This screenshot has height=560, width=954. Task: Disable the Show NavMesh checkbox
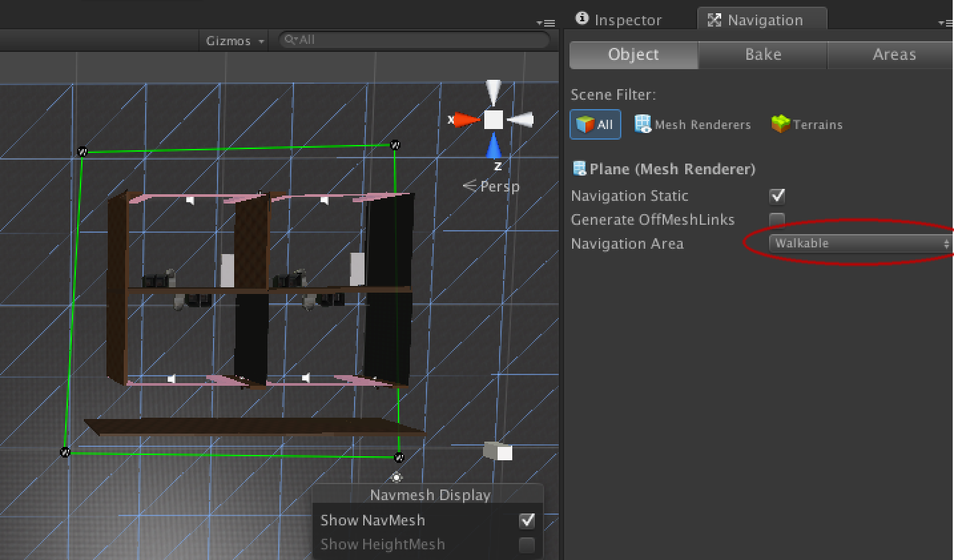[x=527, y=520]
